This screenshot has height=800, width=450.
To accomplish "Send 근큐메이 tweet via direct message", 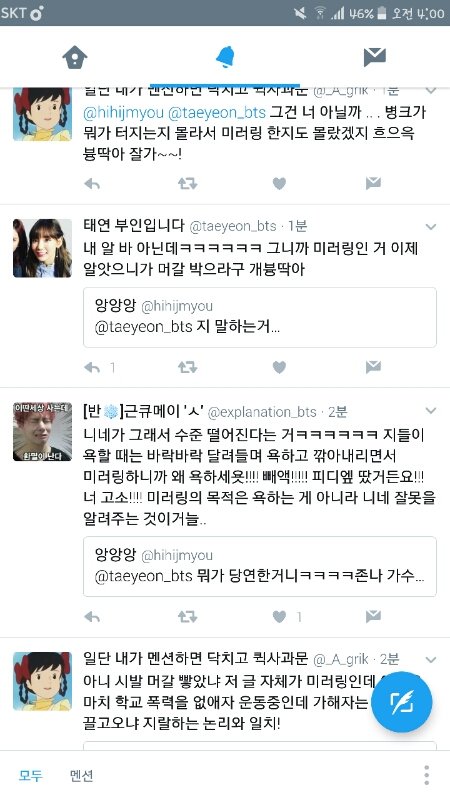I will coord(373,616).
